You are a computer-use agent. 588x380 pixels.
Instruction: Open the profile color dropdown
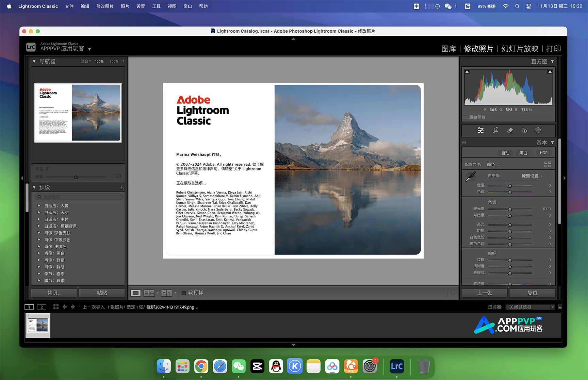coord(493,164)
